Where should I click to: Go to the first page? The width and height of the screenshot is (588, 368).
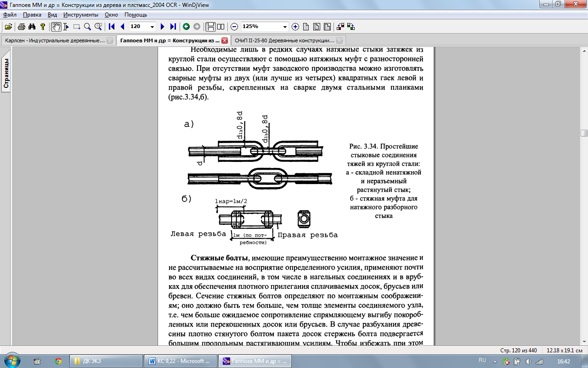click(112, 27)
